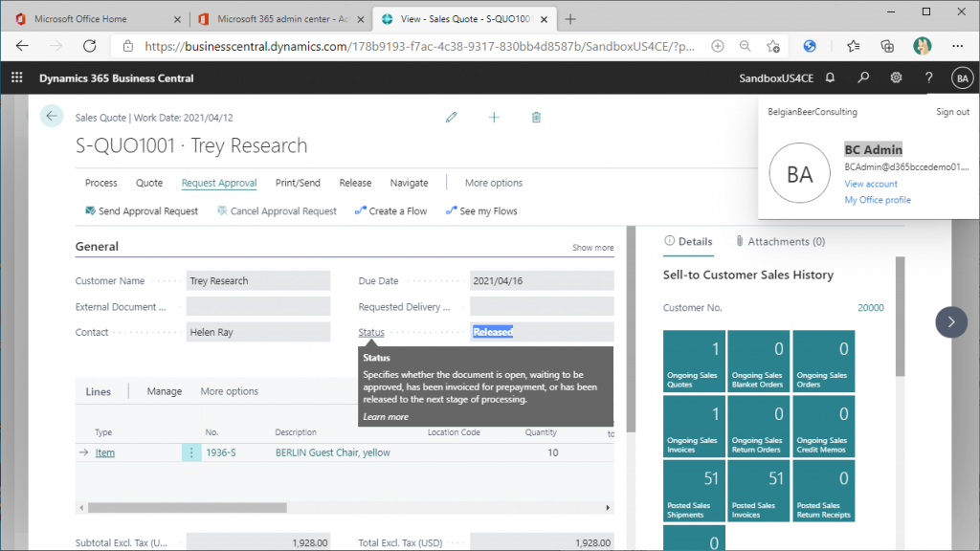Open the Ongoing Sales Invoices tile
This screenshot has height=551, width=980.
click(694, 426)
